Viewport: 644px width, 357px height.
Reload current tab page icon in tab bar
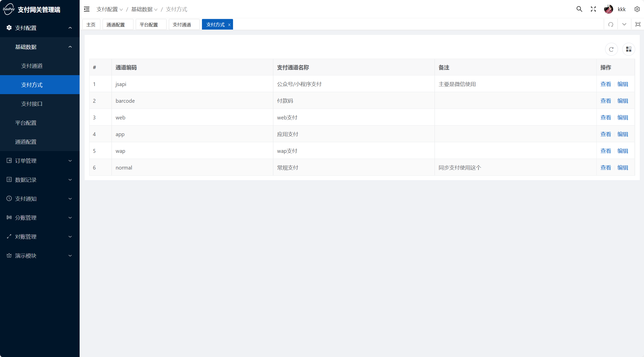tap(611, 25)
